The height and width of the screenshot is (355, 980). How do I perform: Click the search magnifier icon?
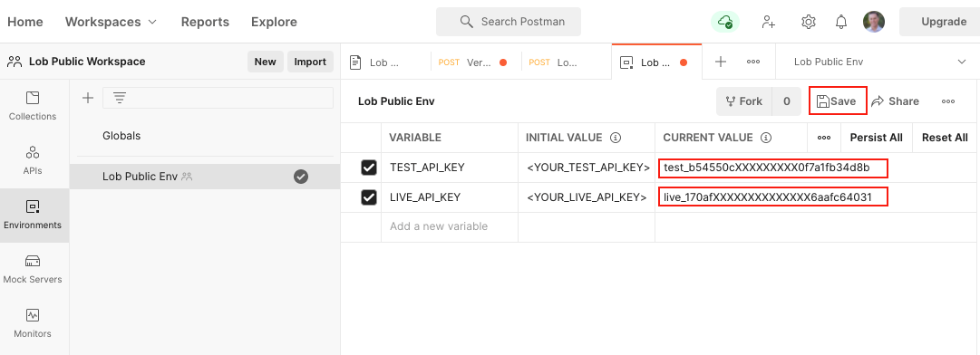coord(466,22)
